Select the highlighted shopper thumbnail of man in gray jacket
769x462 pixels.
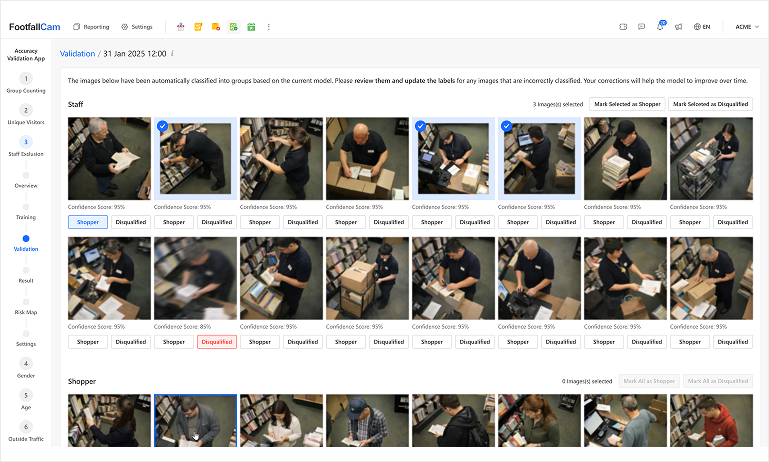point(195,421)
